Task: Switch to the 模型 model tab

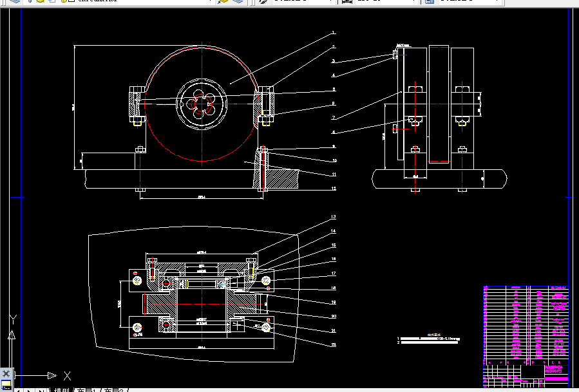Action: (61, 390)
